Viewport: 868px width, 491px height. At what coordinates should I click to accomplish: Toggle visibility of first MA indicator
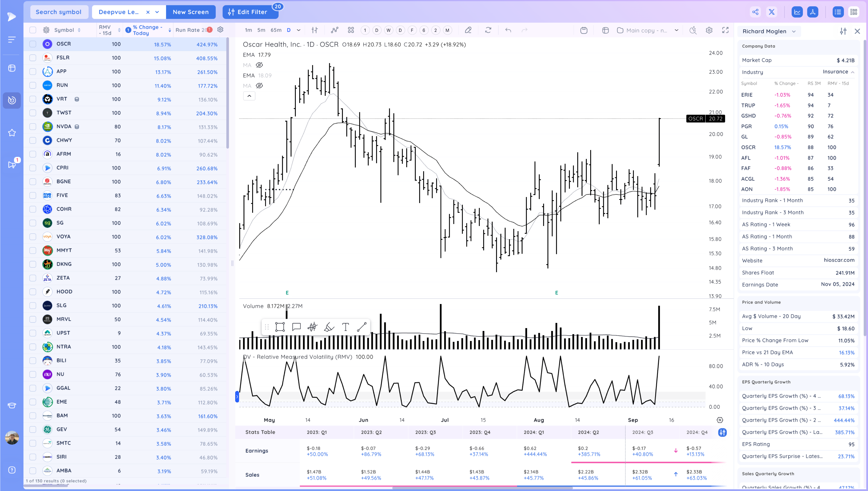coord(259,65)
